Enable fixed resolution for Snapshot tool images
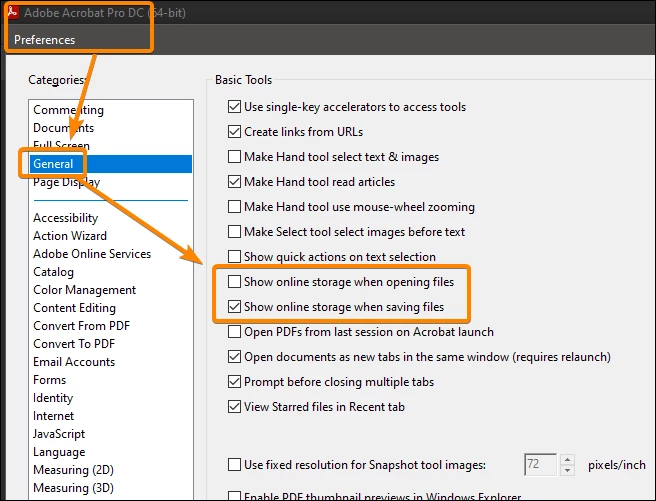The image size is (656, 501). 234,465
